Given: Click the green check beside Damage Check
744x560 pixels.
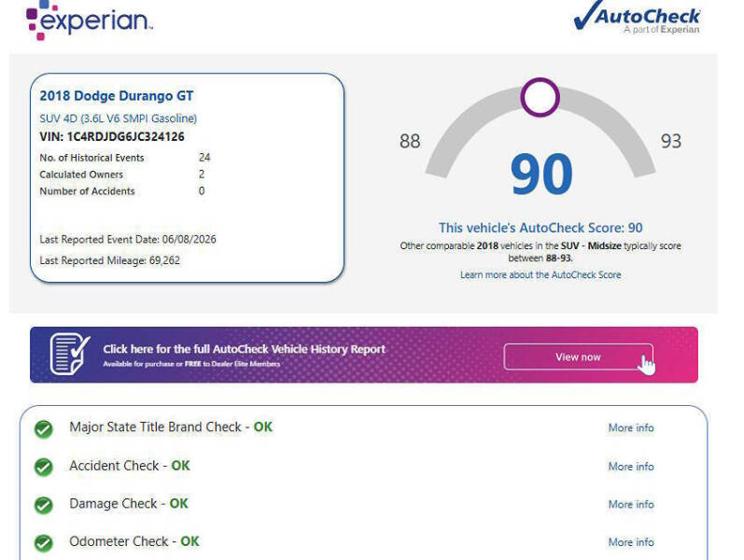Looking at the screenshot, I should tap(44, 505).
